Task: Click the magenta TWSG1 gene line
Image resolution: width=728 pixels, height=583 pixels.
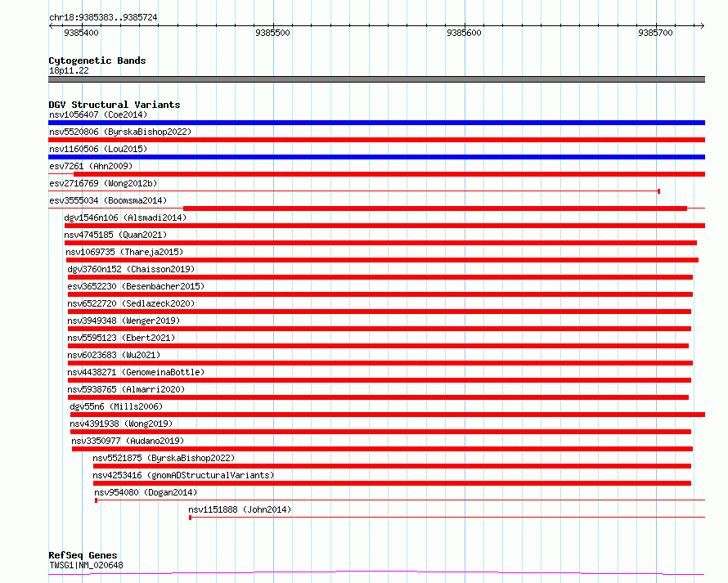Action: point(376,573)
